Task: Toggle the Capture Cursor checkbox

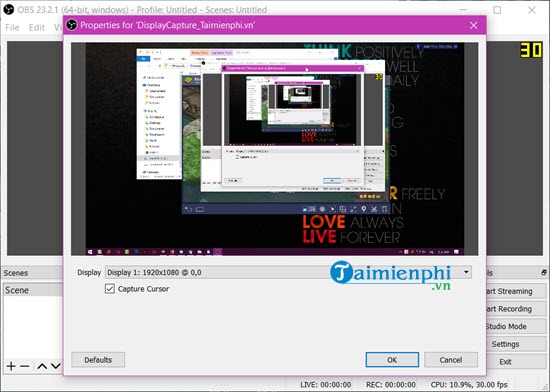Action: coord(110,289)
